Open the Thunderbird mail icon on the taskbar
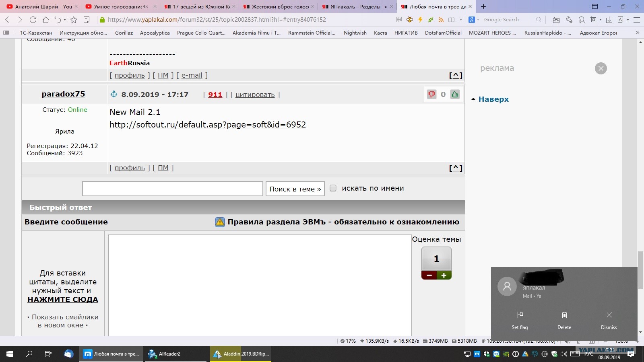 point(68,354)
